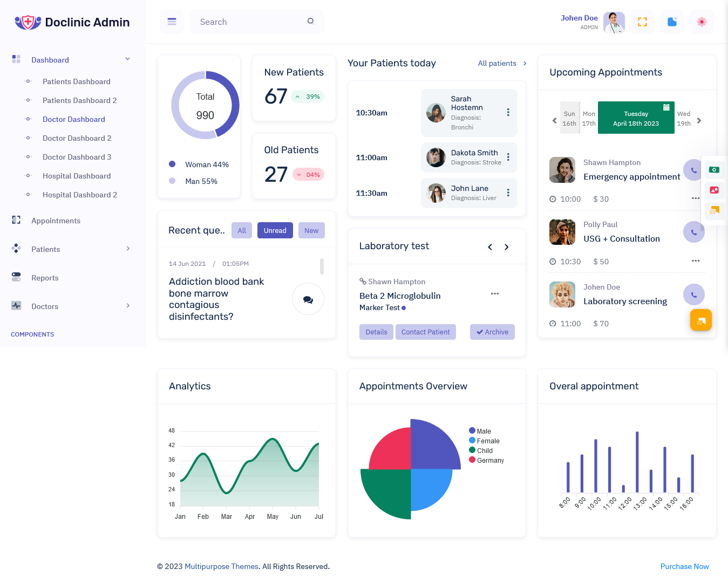Viewport: 728px width, 583px height.
Task: Click the Female legend color dot
Action: pyautogui.click(x=472, y=441)
